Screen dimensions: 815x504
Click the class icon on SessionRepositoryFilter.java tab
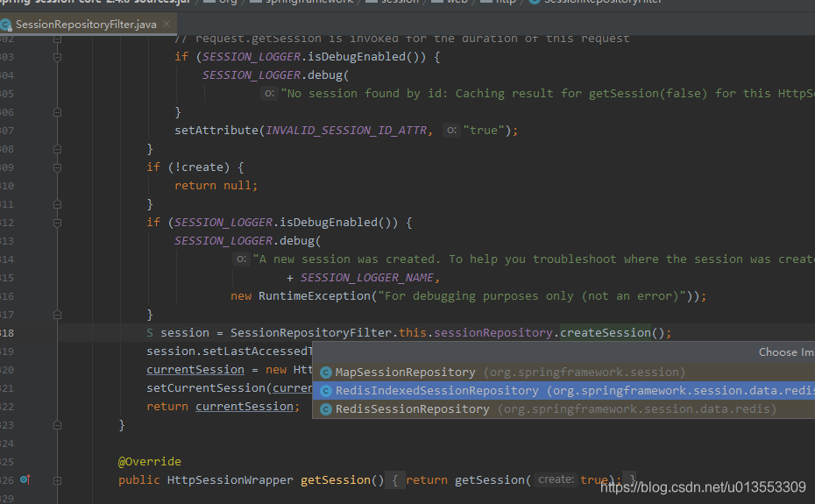[x=6, y=25]
